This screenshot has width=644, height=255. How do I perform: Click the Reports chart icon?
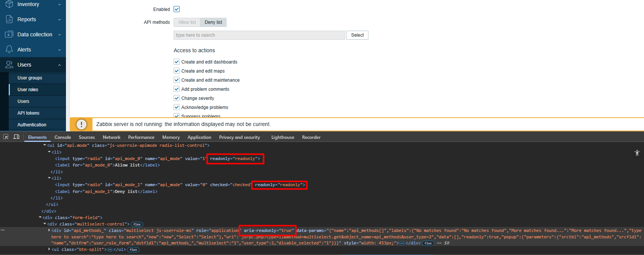click(x=9, y=19)
